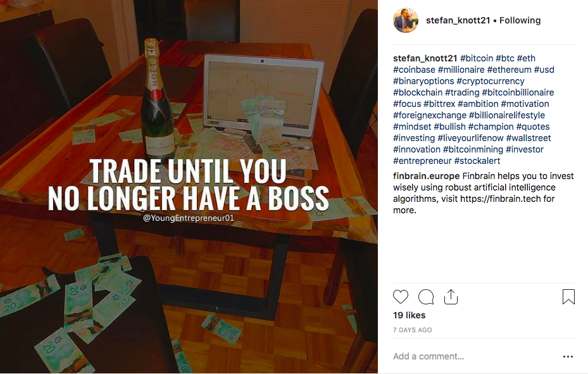The width and height of the screenshot is (588, 374).
Task: Focus the Add a comment field
Action: (474, 356)
